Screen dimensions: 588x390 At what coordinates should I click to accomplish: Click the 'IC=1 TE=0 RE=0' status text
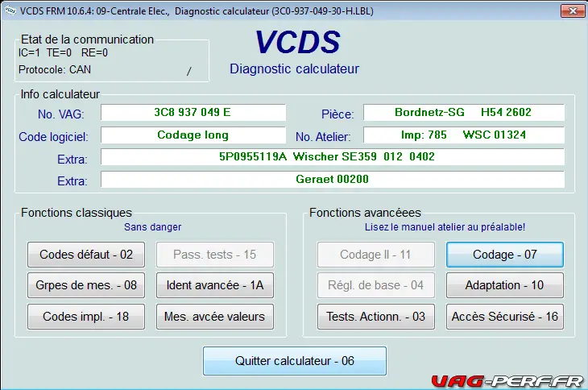click(x=63, y=53)
